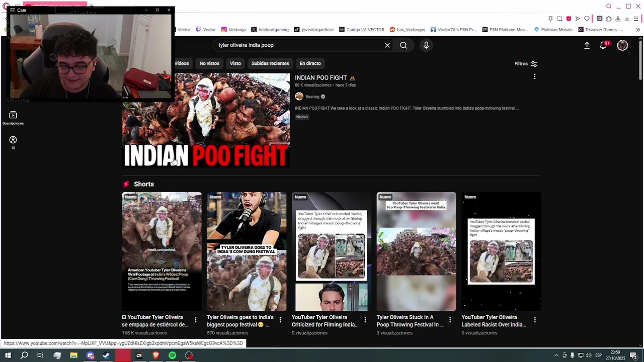Screen dimensions: 644x362
Task: Open the account avatar menu
Action: (x=623, y=45)
